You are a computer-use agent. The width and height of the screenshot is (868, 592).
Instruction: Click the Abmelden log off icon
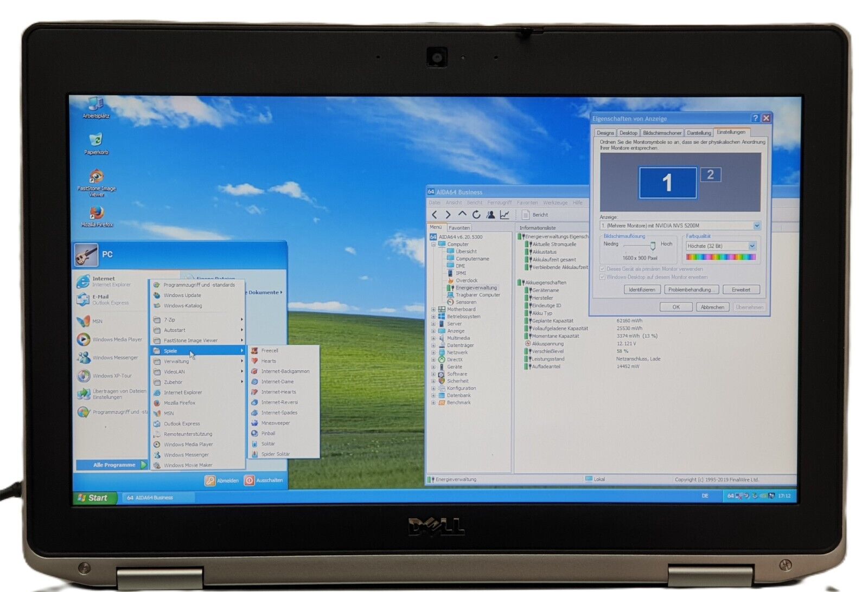pyautogui.click(x=210, y=480)
